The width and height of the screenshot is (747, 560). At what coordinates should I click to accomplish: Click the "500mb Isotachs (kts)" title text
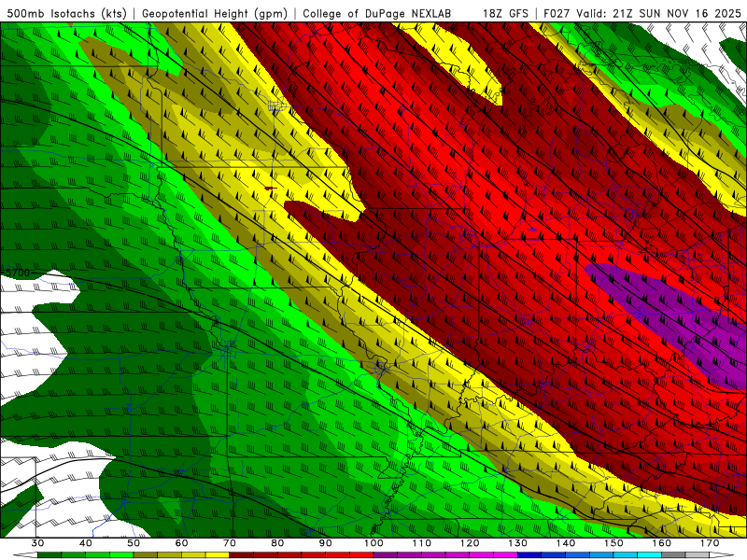(x=66, y=13)
